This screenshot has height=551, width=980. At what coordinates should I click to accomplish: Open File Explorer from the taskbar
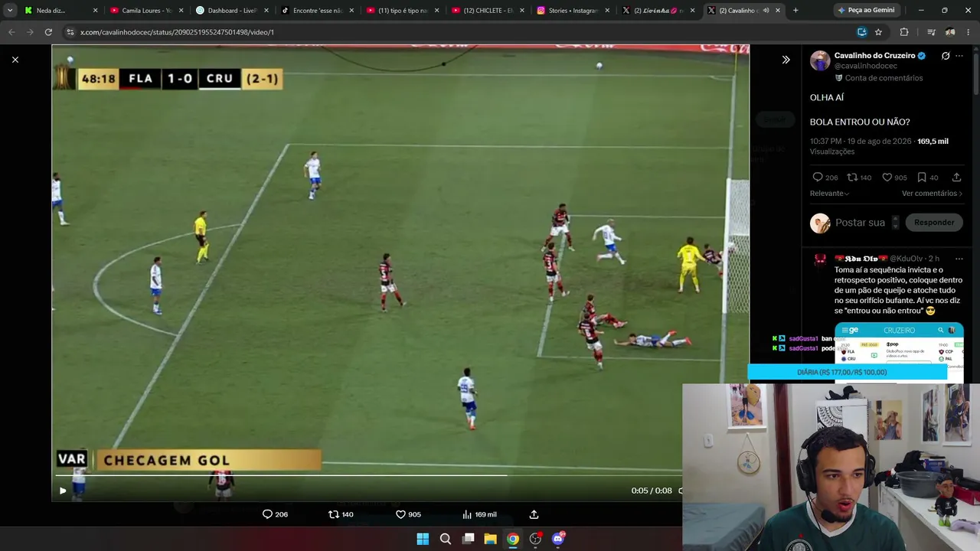coord(490,539)
